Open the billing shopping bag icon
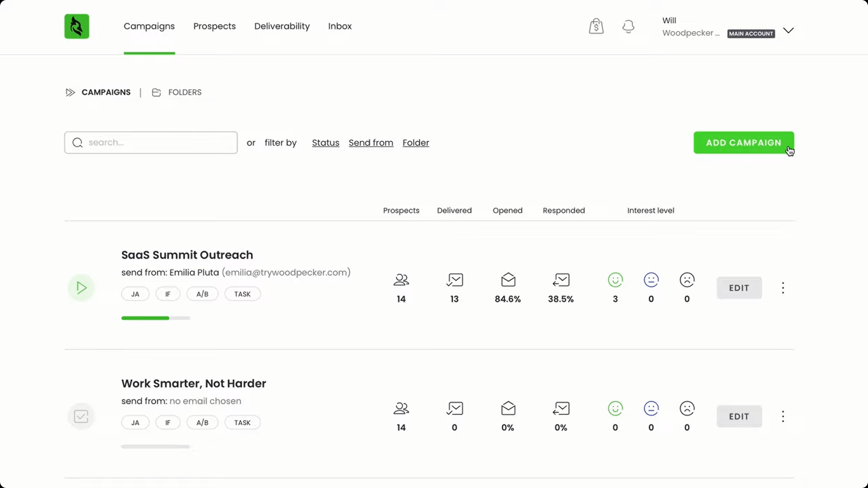 coord(596,27)
